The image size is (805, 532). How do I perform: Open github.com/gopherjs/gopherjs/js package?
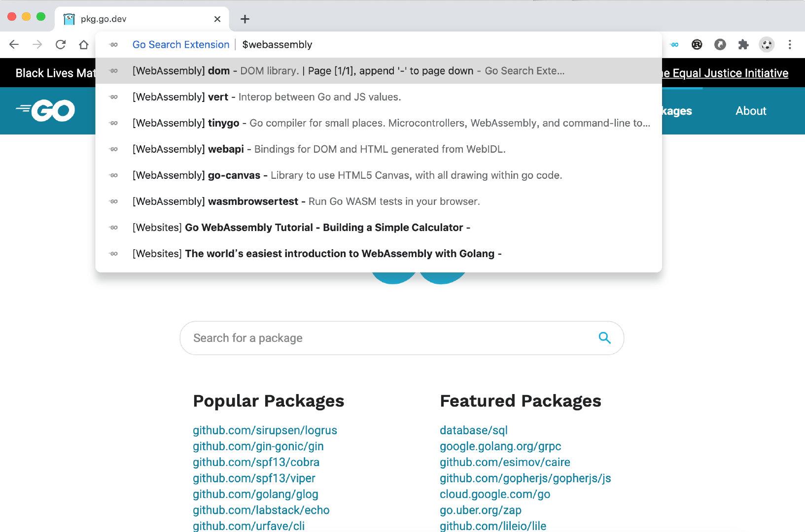pos(525,478)
